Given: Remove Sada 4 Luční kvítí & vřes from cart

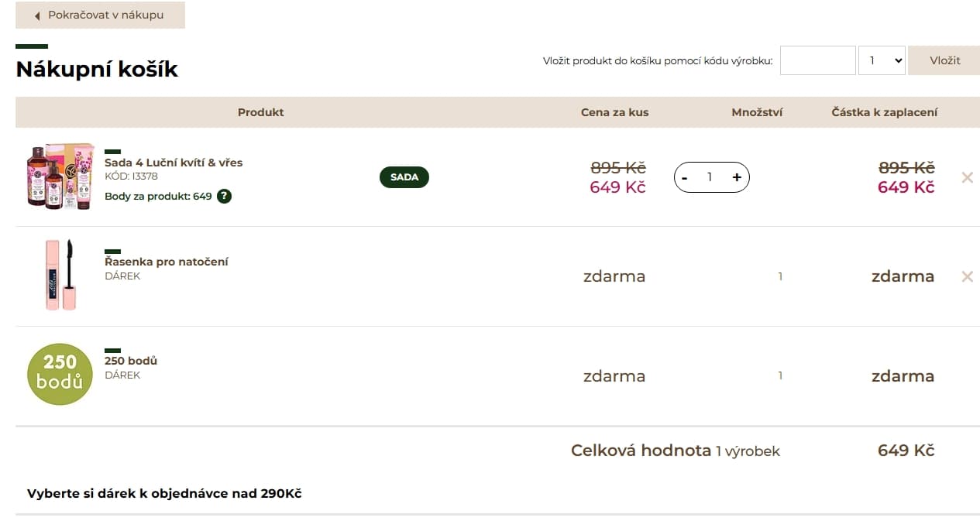Looking at the screenshot, I should (967, 177).
